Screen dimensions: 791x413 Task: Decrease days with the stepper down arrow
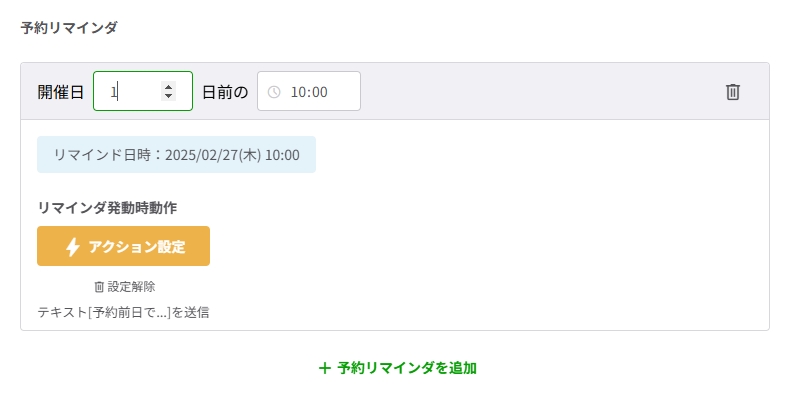[168, 96]
